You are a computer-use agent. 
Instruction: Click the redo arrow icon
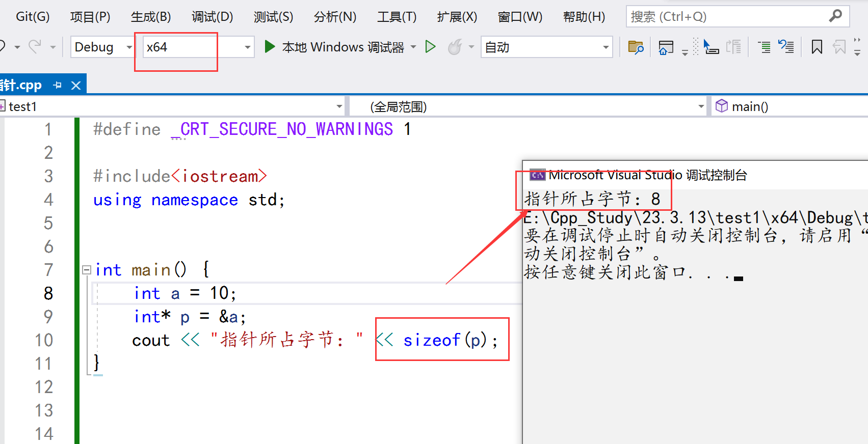pyautogui.click(x=35, y=47)
